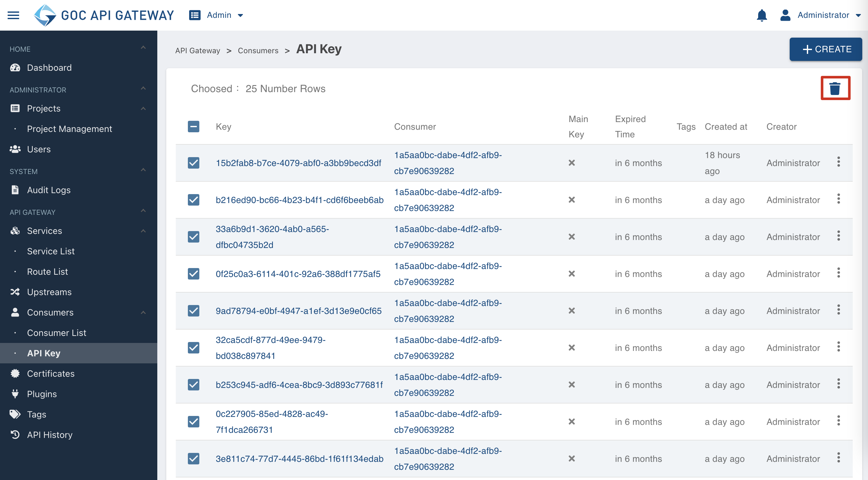Open consumer link in b216ed90 row
The image size is (868, 480).
tap(448, 200)
